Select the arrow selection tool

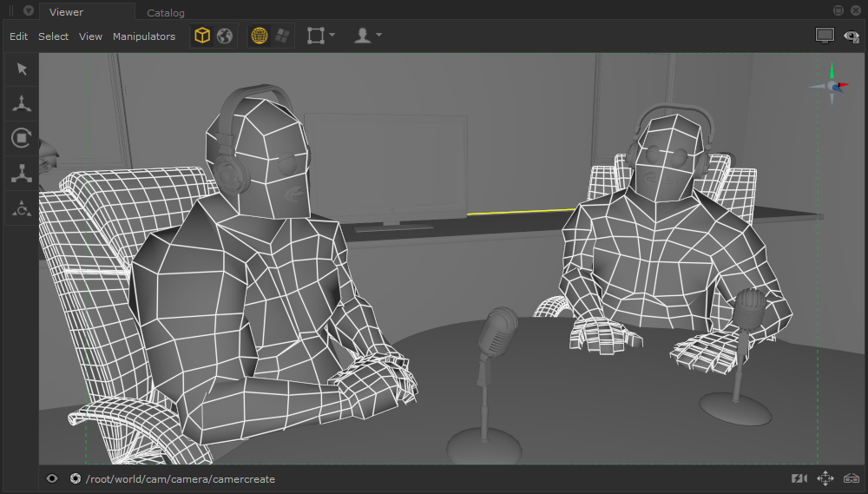pos(22,69)
